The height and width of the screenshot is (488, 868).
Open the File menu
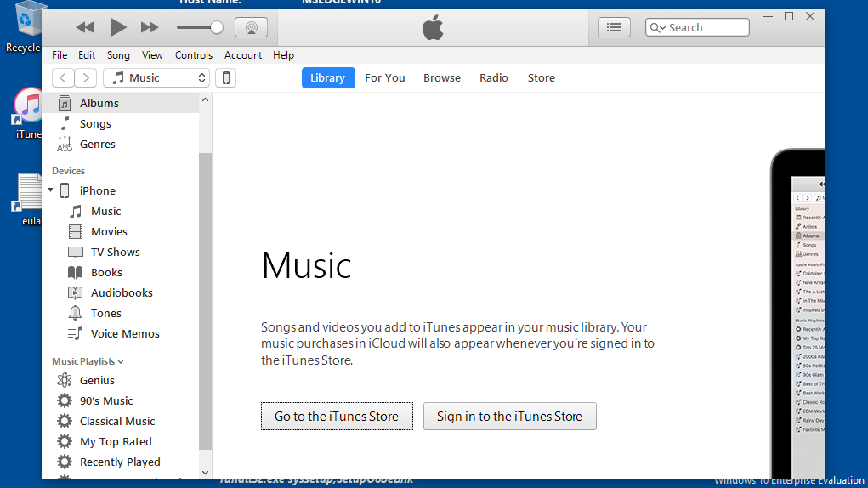point(60,55)
